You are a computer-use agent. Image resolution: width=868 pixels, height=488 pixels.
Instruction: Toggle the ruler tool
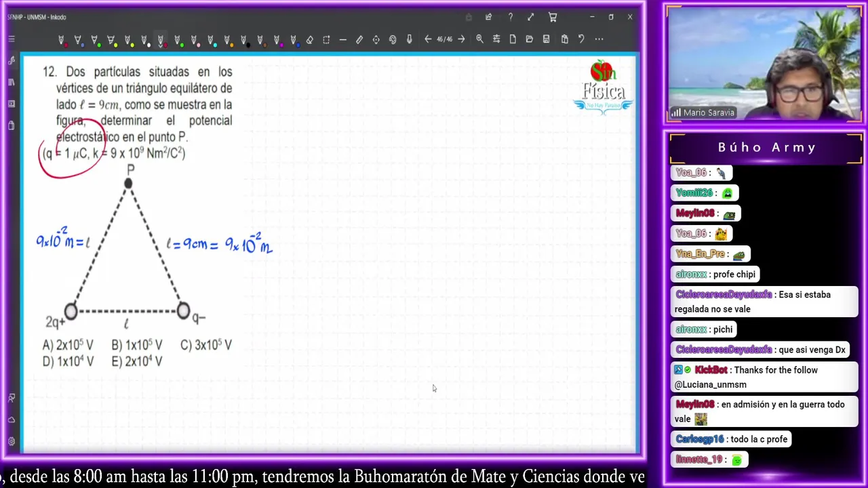359,40
